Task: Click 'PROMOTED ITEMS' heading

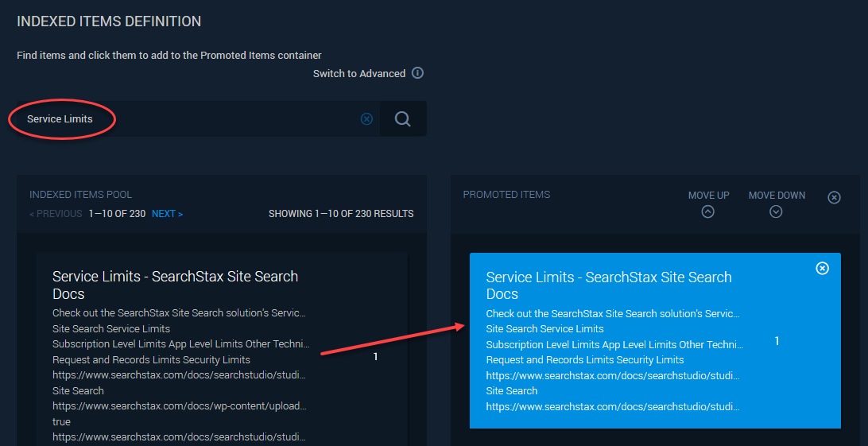Action: tap(506, 195)
